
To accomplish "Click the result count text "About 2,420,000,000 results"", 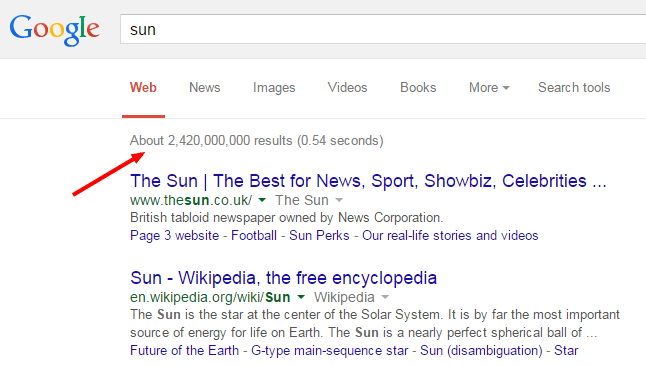I will pos(211,141).
